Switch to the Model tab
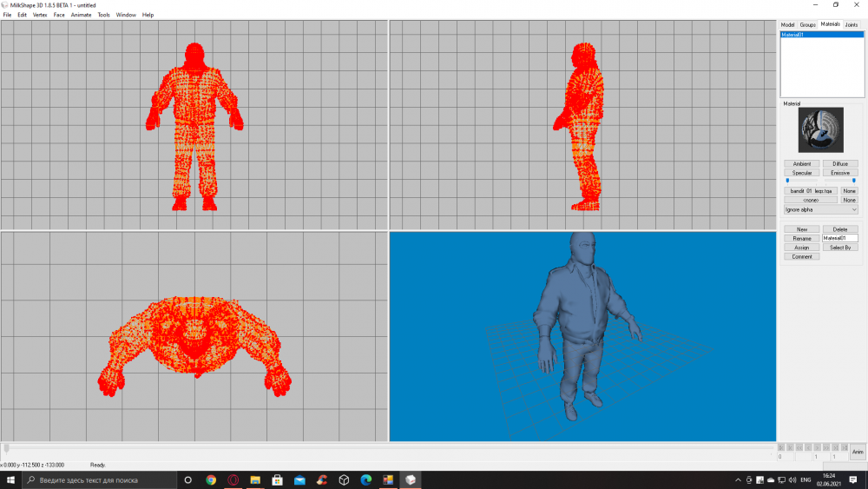The height and width of the screenshot is (489, 868). click(x=787, y=25)
